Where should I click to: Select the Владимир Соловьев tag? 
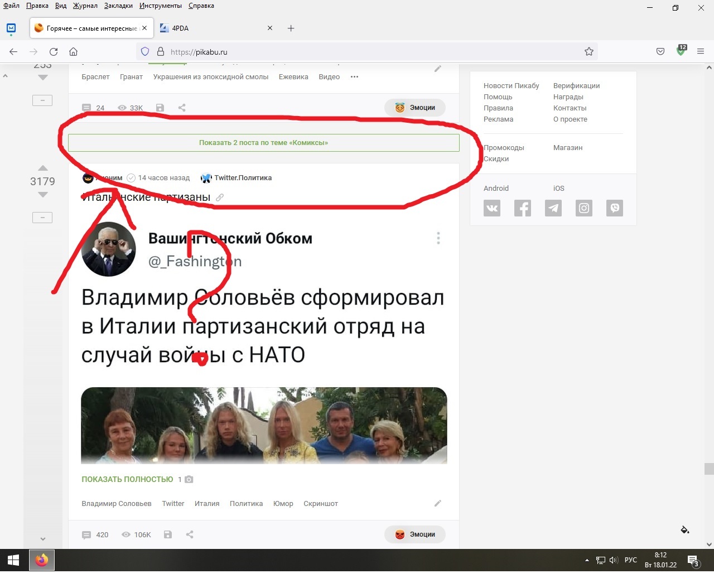tap(117, 504)
